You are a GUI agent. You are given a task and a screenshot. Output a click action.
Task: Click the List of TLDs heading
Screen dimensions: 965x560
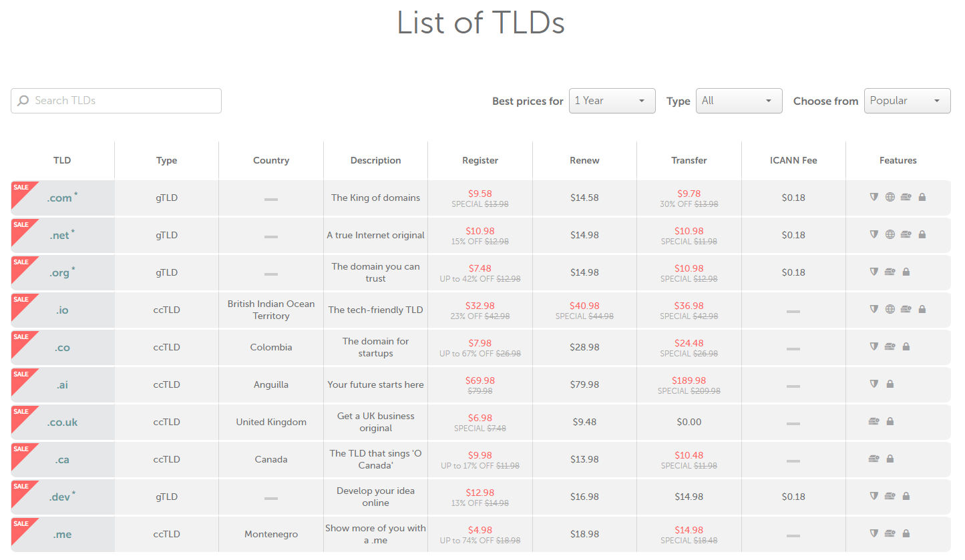(x=481, y=23)
